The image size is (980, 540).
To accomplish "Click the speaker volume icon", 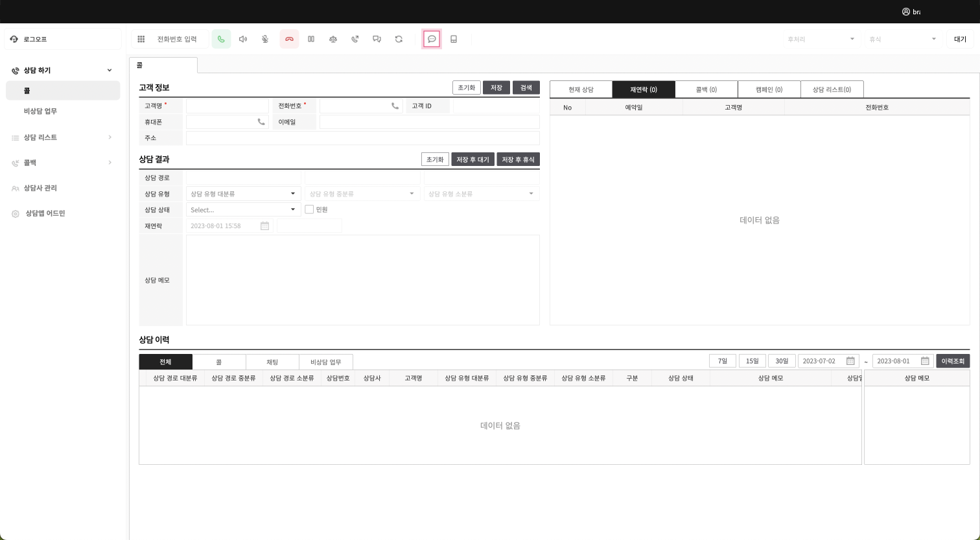I will [x=243, y=39].
